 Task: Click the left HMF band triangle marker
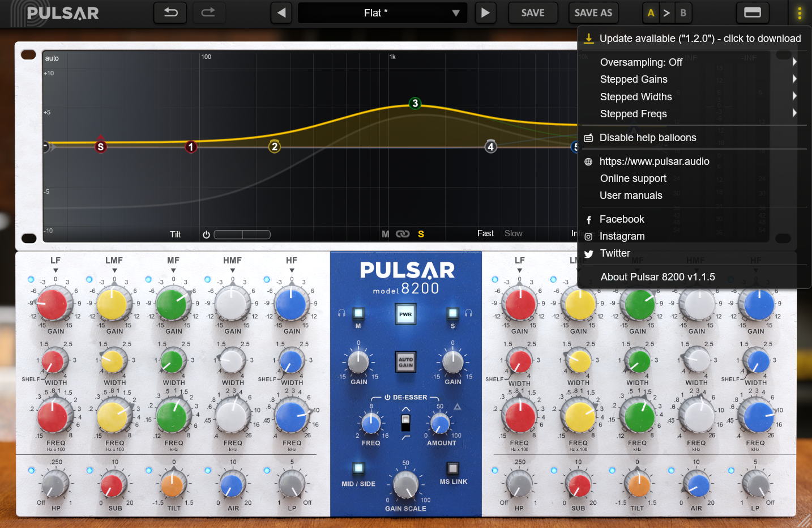pyautogui.click(x=233, y=270)
